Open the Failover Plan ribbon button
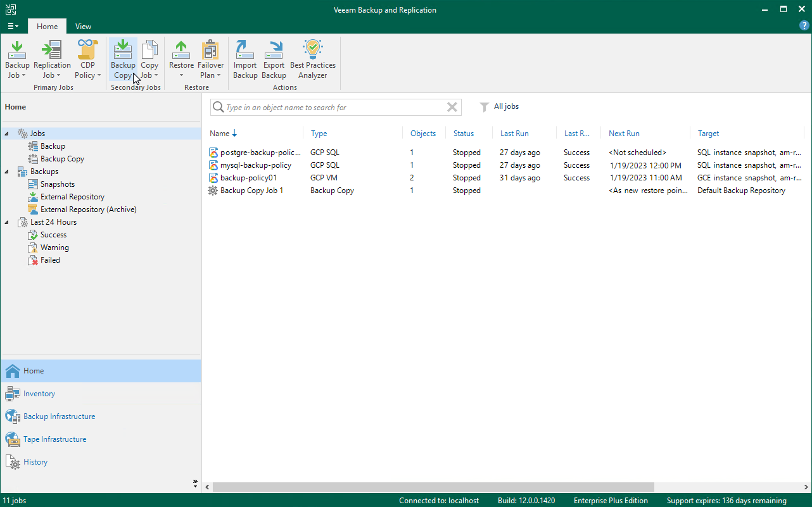This screenshot has height=507, width=812. [x=210, y=59]
